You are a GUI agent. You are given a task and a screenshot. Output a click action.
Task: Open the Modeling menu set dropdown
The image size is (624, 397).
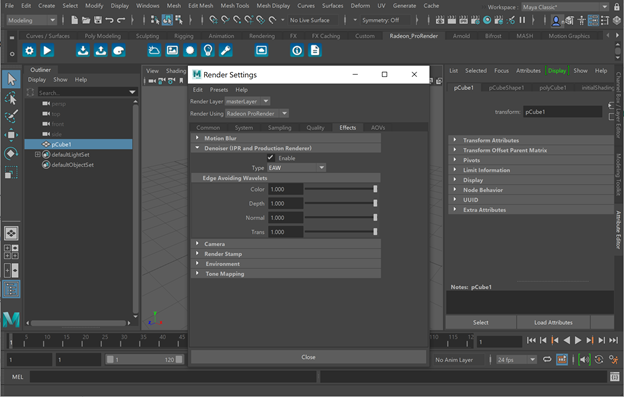32,20
